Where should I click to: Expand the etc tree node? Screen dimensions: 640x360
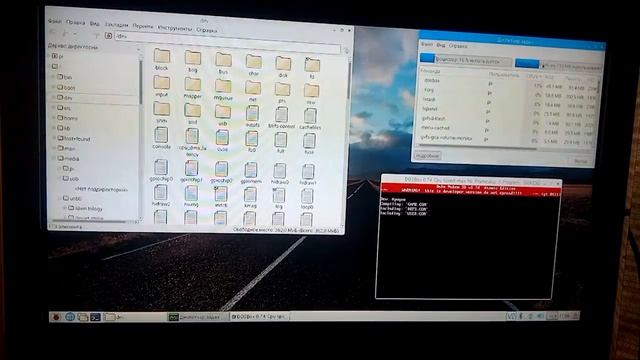[x=54, y=108]
